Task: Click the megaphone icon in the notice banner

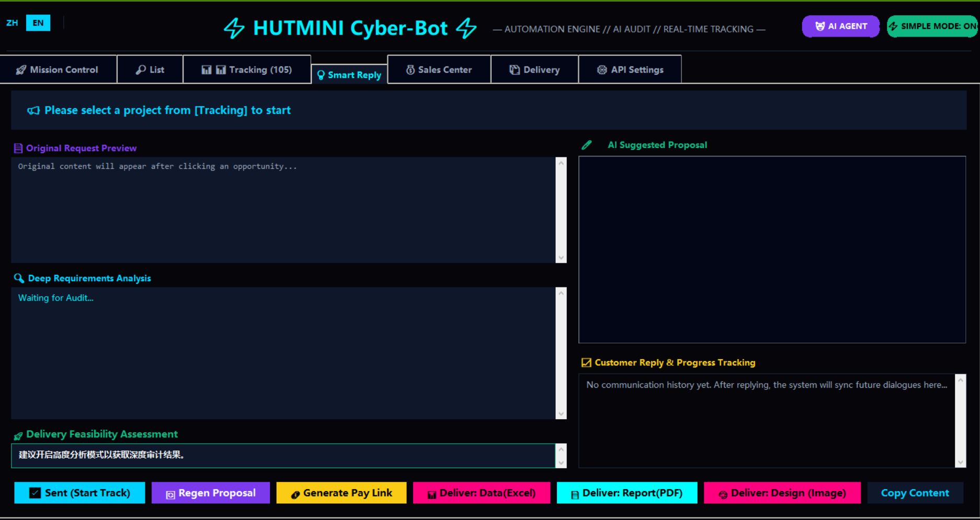Action: [x=33, y=110]
